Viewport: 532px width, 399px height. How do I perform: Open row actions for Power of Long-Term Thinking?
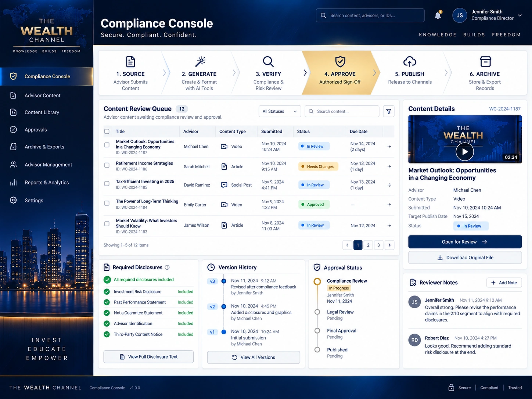(x=389, y=205)
